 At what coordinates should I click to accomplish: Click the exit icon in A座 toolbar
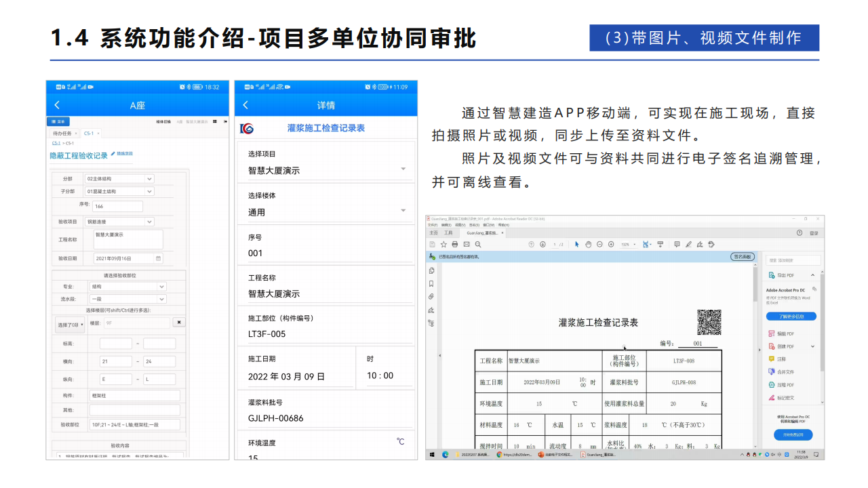225,121
